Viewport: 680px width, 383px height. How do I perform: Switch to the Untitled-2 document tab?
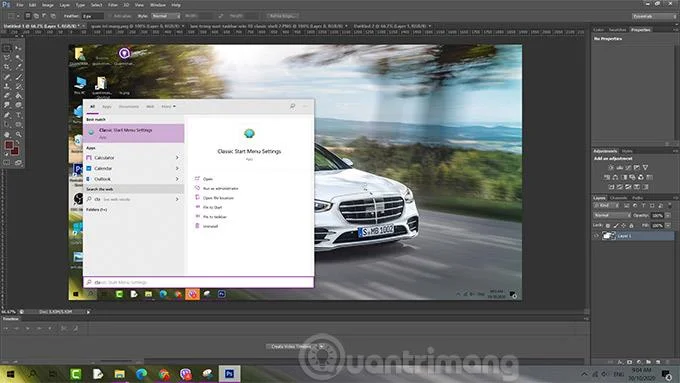click(x=390, y=26)
